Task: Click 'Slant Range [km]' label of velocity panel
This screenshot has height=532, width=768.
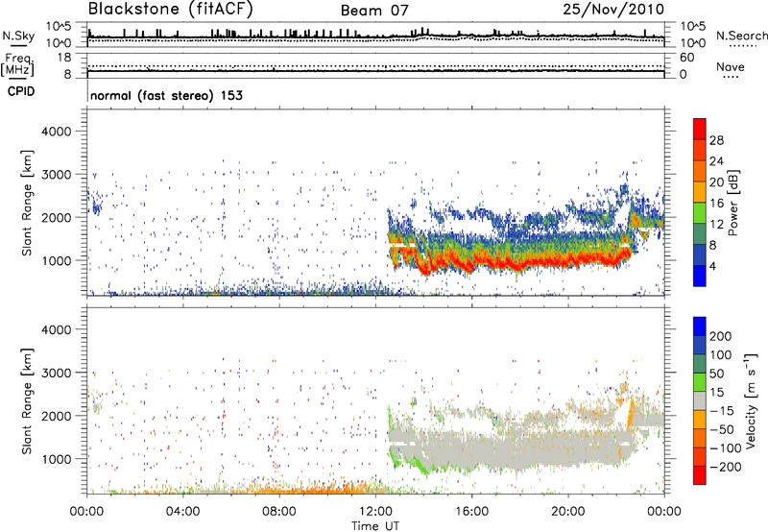Action: [x=27, y=400]
